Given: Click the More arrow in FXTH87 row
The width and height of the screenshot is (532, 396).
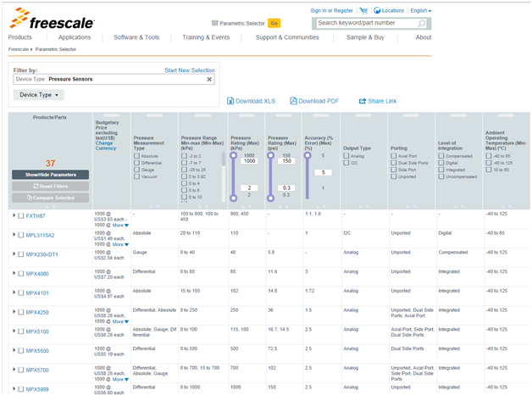Looking at the screenshot, I should tap(126, 226).
